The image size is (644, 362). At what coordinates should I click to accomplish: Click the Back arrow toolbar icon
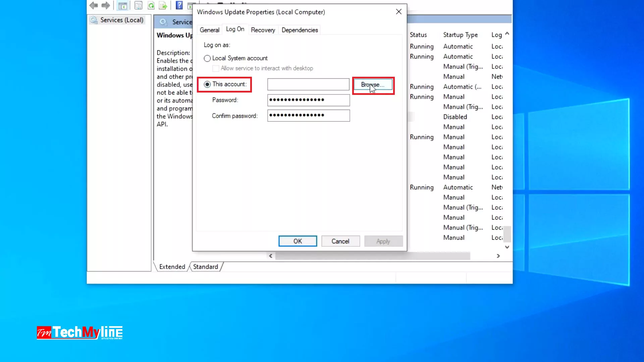point(94,5)
